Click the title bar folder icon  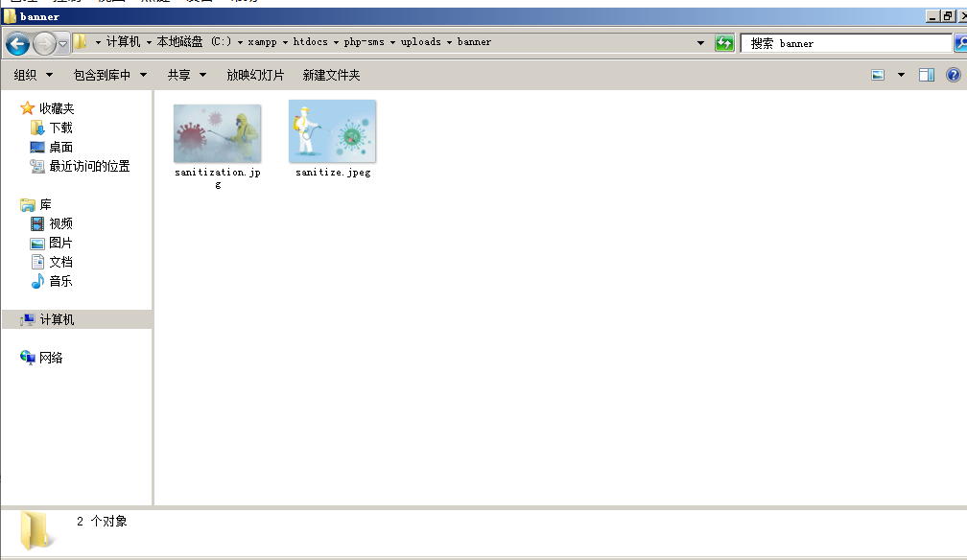point(10,16)
